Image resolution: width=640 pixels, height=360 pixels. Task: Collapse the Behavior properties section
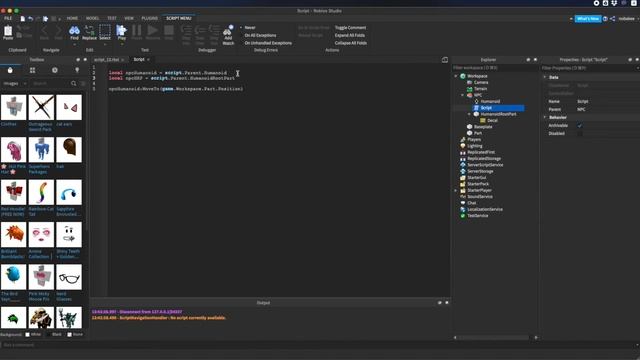click(544, 117)
